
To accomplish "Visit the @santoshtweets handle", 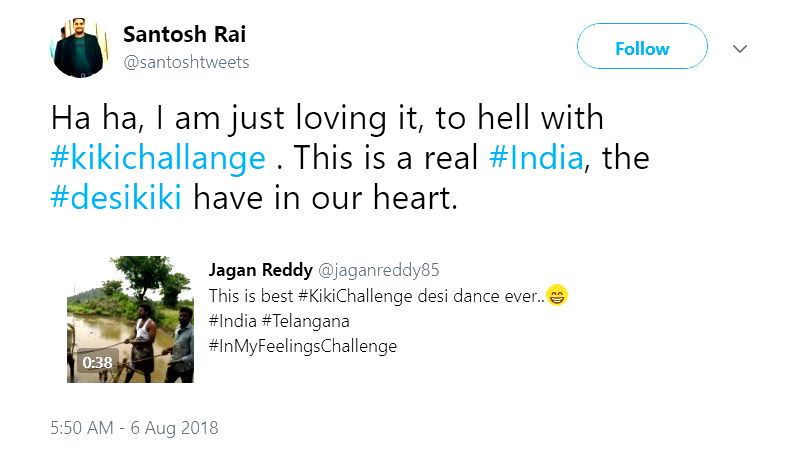I will 186,62.
